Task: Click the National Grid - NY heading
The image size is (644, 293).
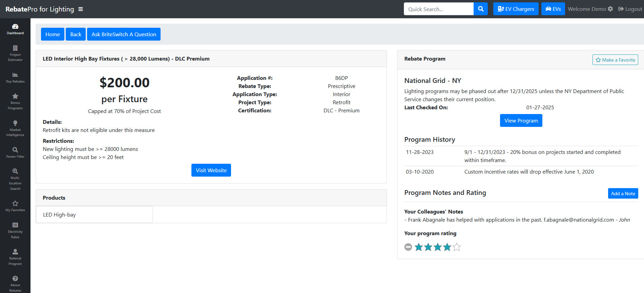Action: pos(433,81)
